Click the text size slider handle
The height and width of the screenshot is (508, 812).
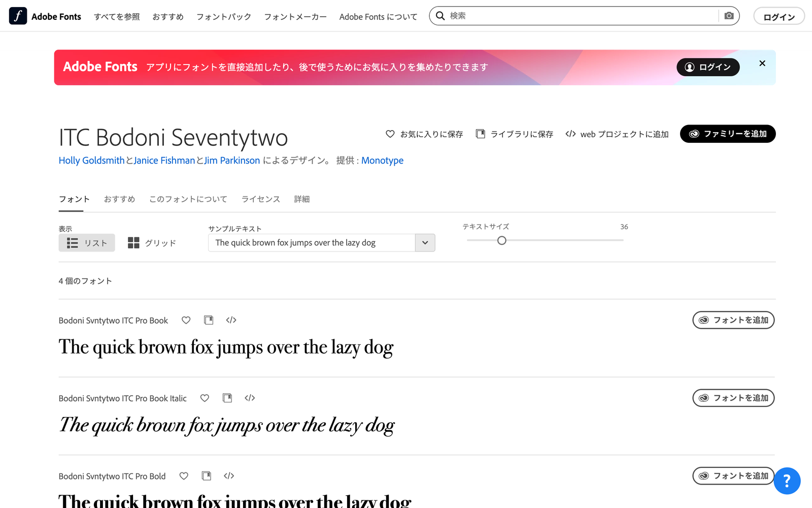coord(502,240)
